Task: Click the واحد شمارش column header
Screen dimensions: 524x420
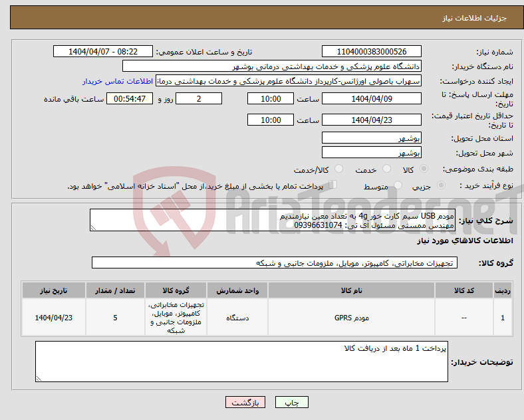Action: coord(237,290)
